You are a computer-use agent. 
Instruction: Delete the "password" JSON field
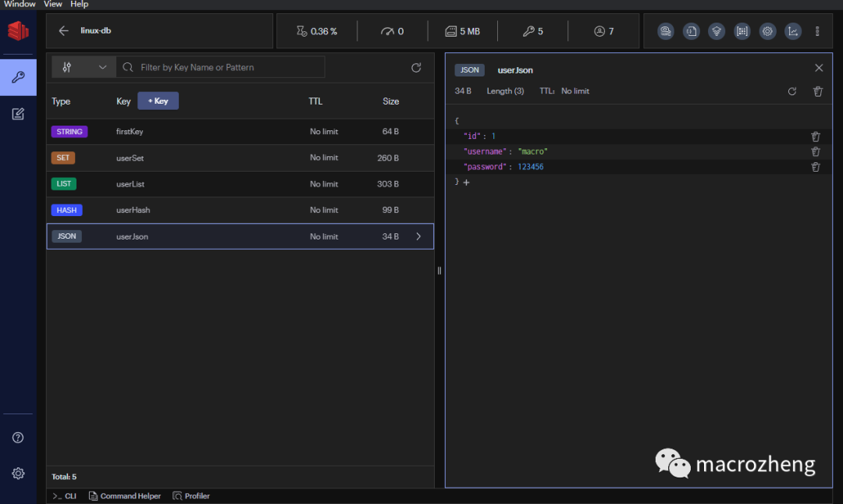tap(816, 167)
